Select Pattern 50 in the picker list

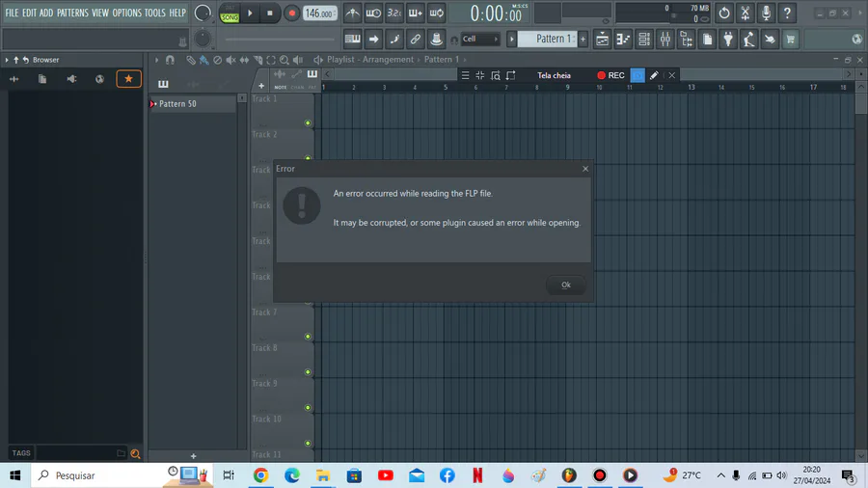(x=193, y=103)
